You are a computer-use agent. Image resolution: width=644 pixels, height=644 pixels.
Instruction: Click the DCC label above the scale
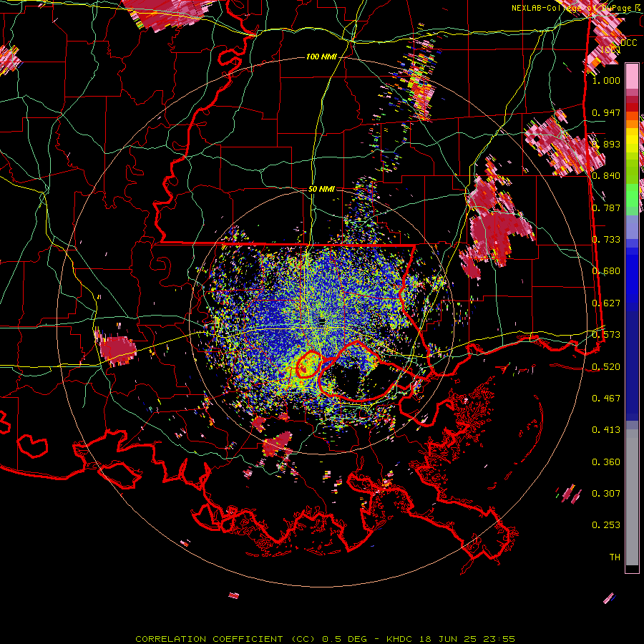(x=629, y=43)
